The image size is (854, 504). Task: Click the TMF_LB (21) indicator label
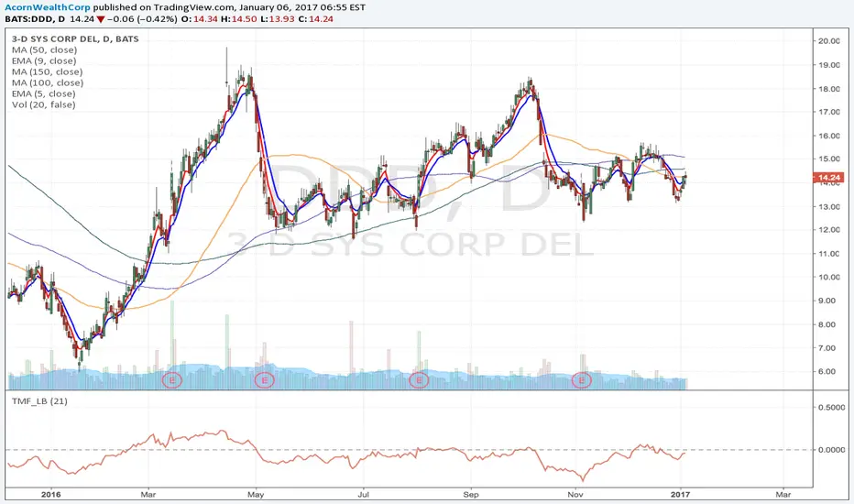pos(39,401)
